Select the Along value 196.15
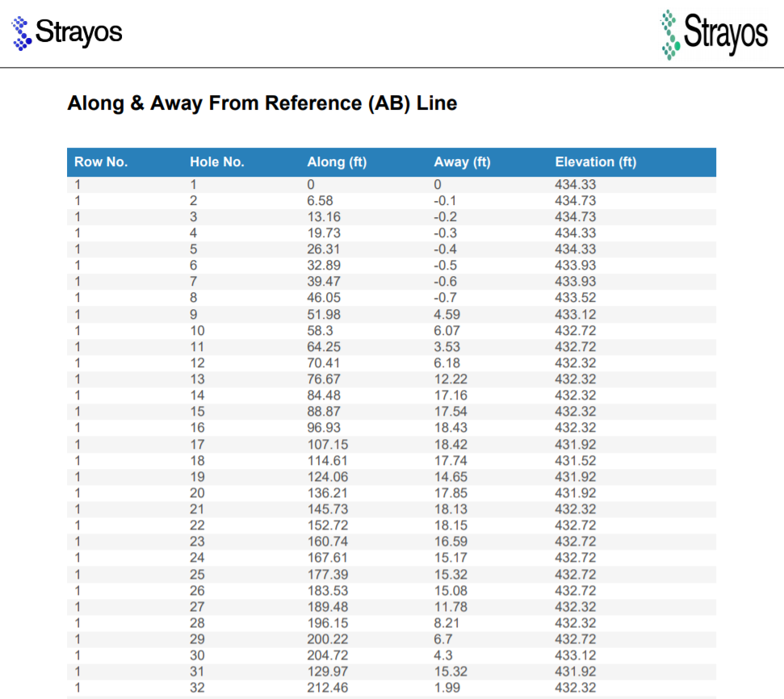Screen dimensions: 784x699 point(328,623)
